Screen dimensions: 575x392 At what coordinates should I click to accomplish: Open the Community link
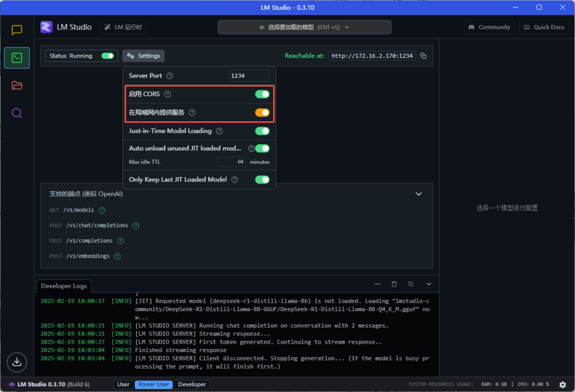tap(489, 27)
